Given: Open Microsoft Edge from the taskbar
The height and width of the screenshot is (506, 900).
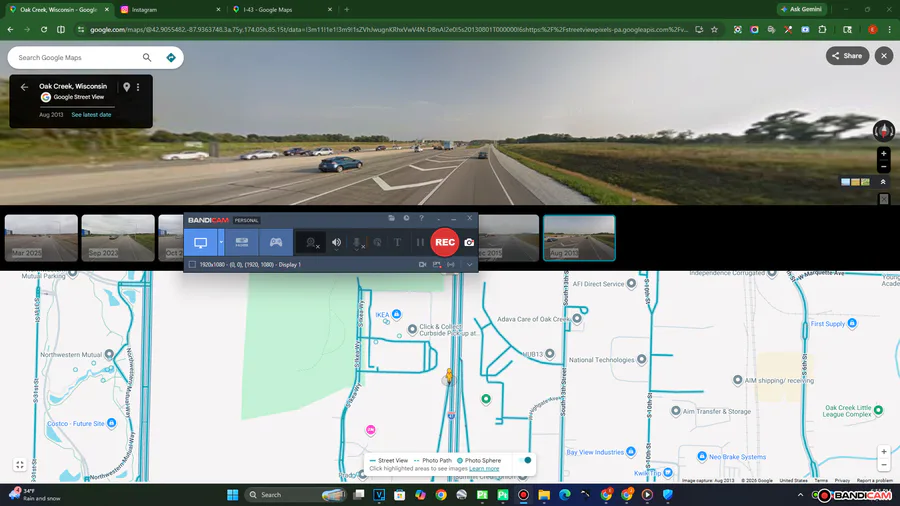Looking at the screenshot, I should pos(564,495).
